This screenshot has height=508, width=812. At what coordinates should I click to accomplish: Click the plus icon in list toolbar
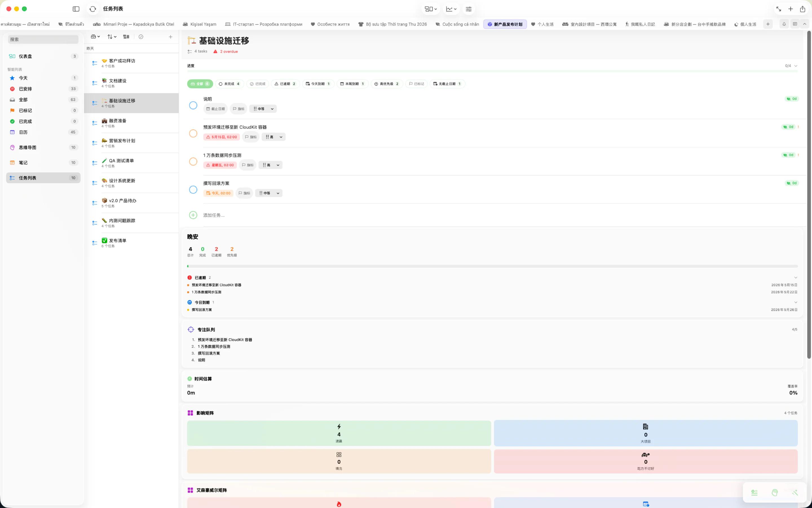click(171, 37)
